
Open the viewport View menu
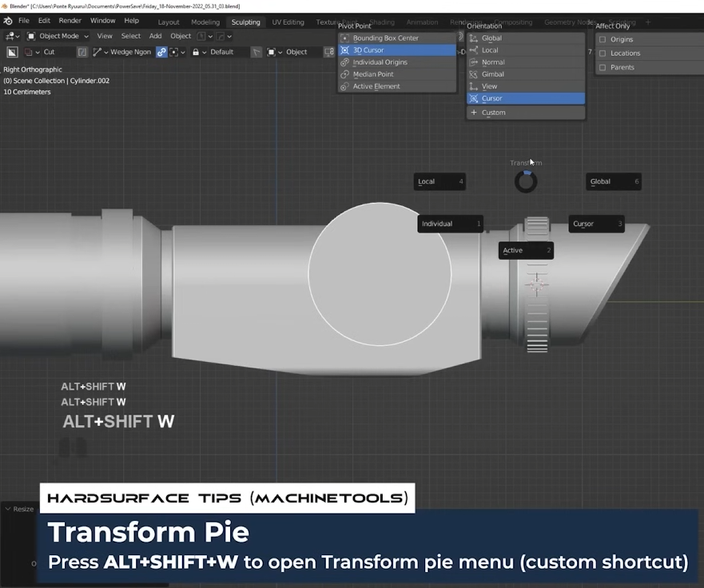point(105,36)
